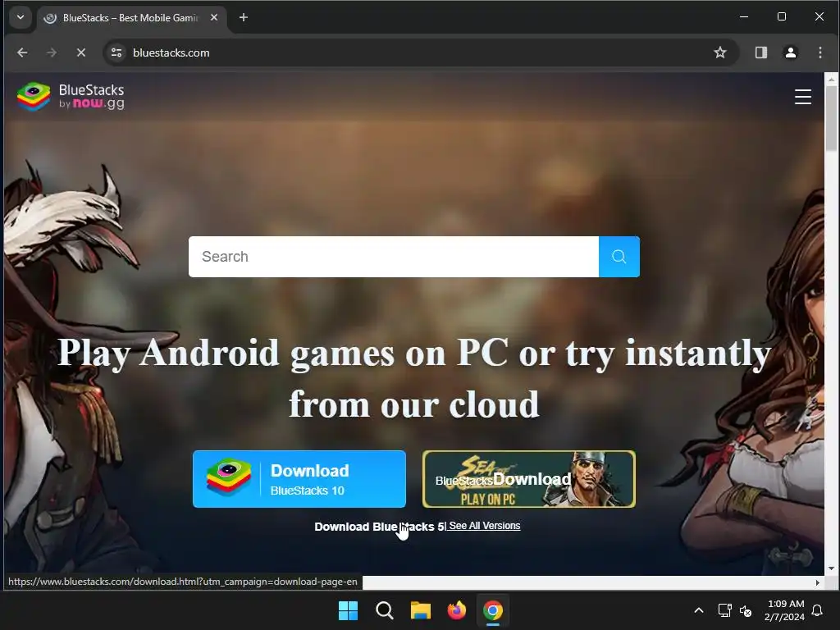Open Chrome three-dot menu
The height and width of the screenshot is (630, 840).
[x=819, y=52]
